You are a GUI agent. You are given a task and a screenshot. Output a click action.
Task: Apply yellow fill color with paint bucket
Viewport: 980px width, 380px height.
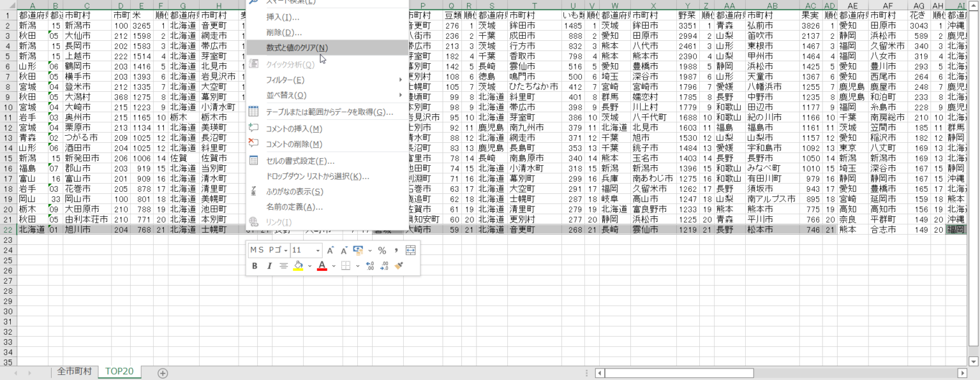298,266
